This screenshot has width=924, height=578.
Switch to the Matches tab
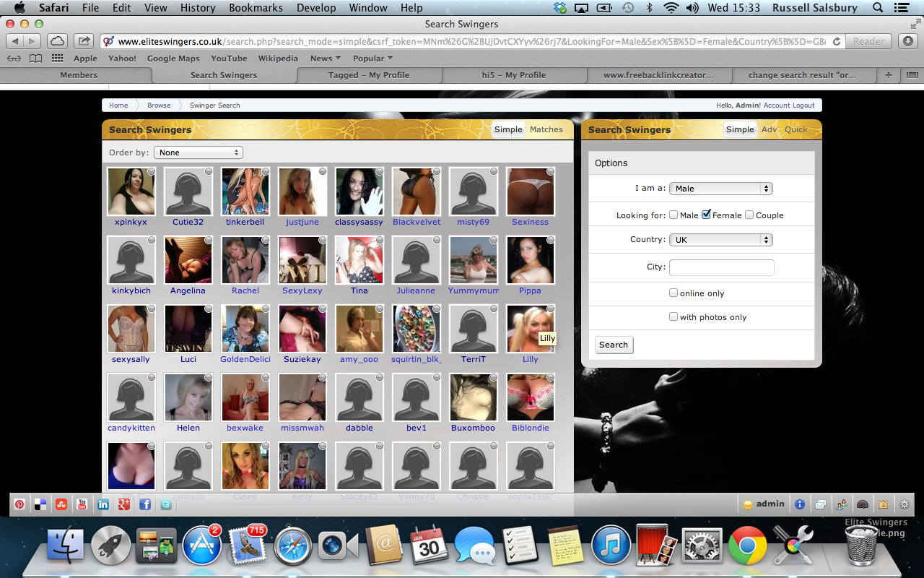tap(546, 129)
